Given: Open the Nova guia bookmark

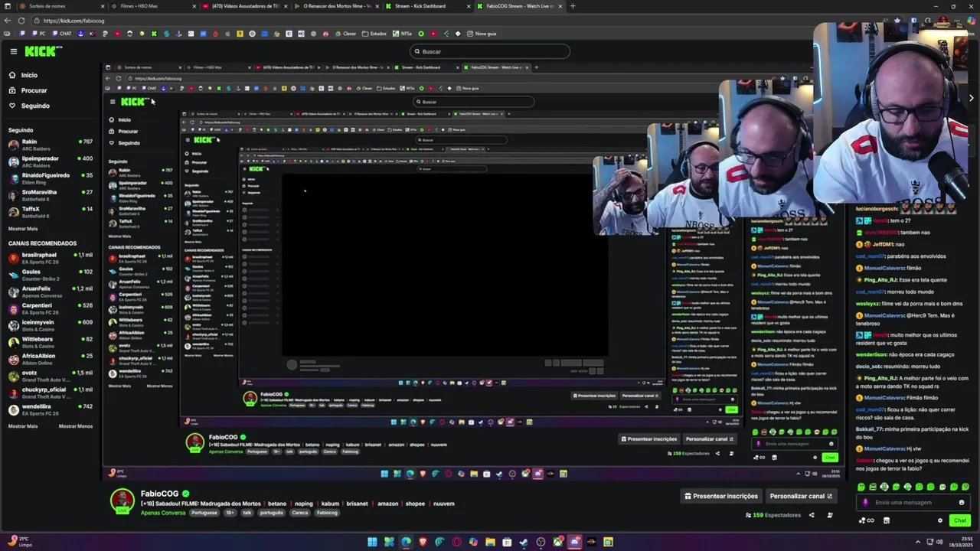Looking at the screenshot, I should [x=482, y=34].
